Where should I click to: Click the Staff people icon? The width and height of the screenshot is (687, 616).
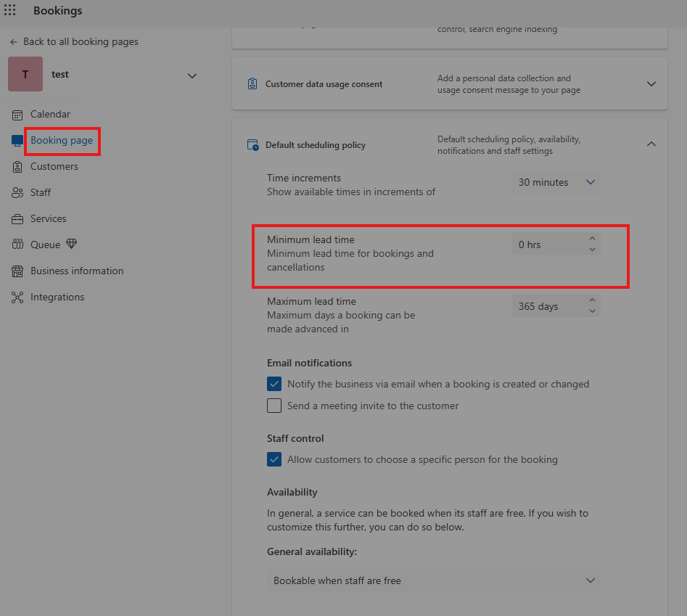pos(17,193)
